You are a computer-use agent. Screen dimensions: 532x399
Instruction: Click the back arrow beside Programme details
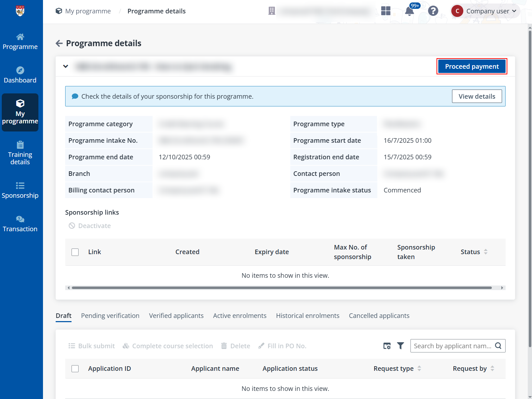pyautogui.click(x=59, y=43)
